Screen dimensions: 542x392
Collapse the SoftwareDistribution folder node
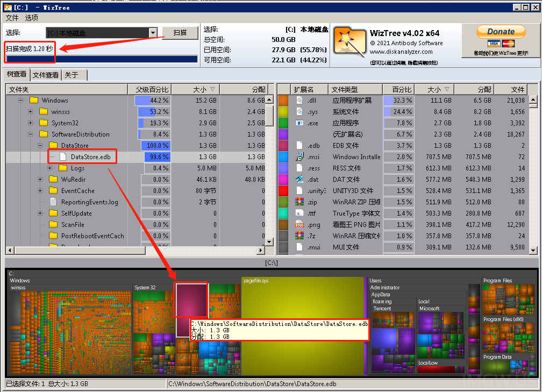31,134
